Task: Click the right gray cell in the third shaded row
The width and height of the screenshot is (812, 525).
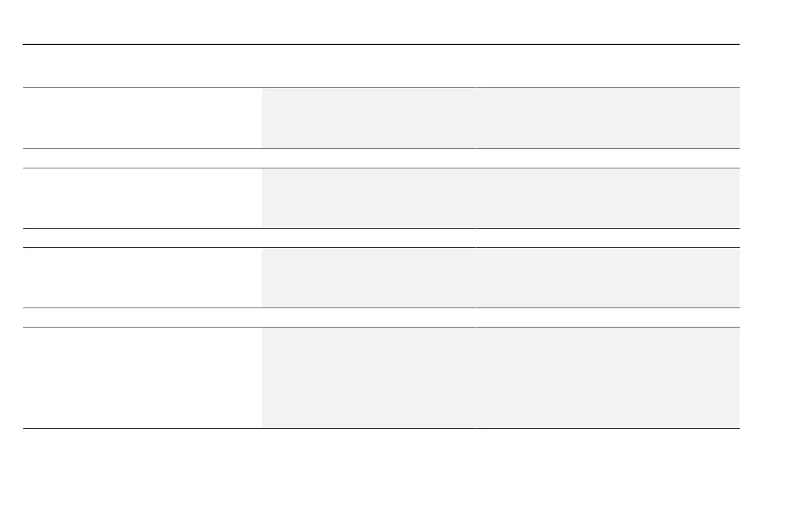Action: [x=607, y=277]
